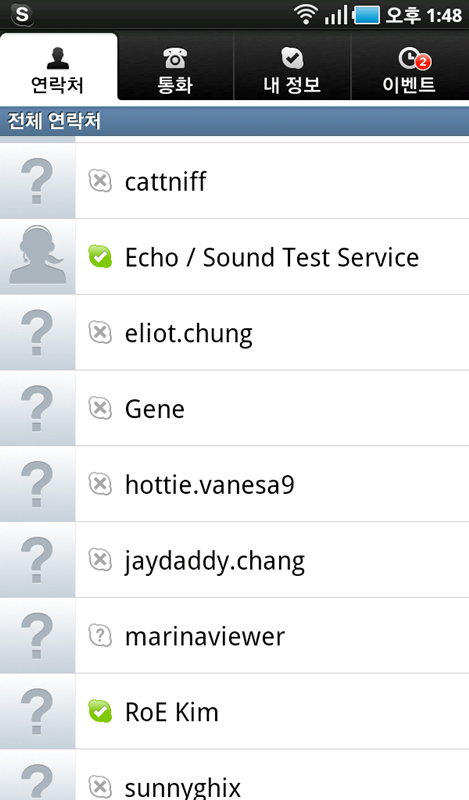Open the RoE Kim contact entry

pyautogui.click(x=234, y=711)
